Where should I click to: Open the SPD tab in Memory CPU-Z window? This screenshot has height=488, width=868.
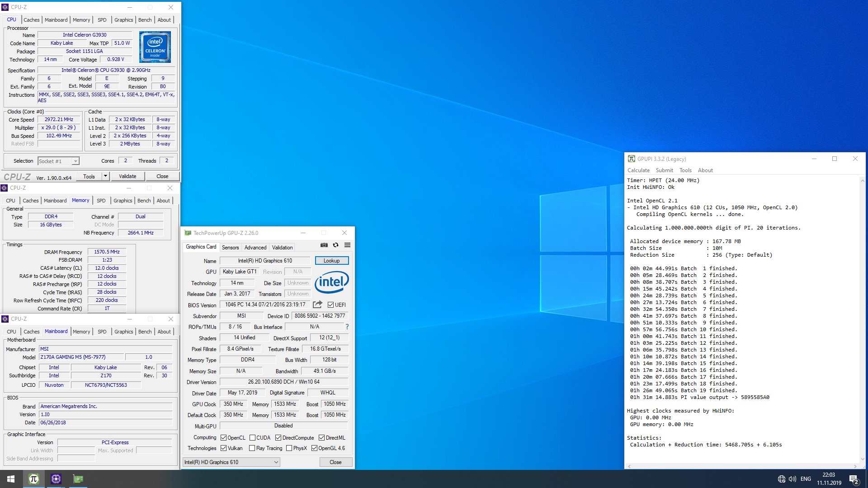coord(101,201)
